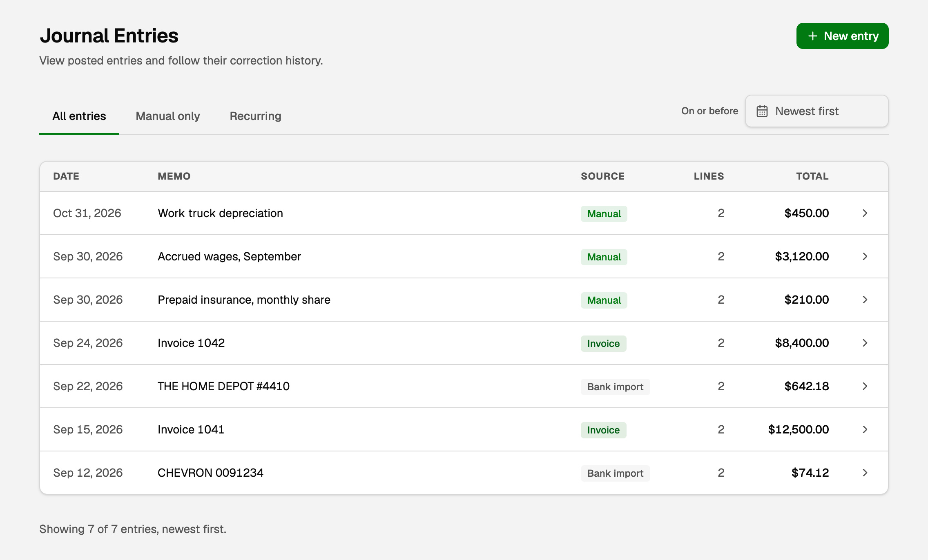Open the Newest first date field
The image size is (928, 560).
pos(817,111)
